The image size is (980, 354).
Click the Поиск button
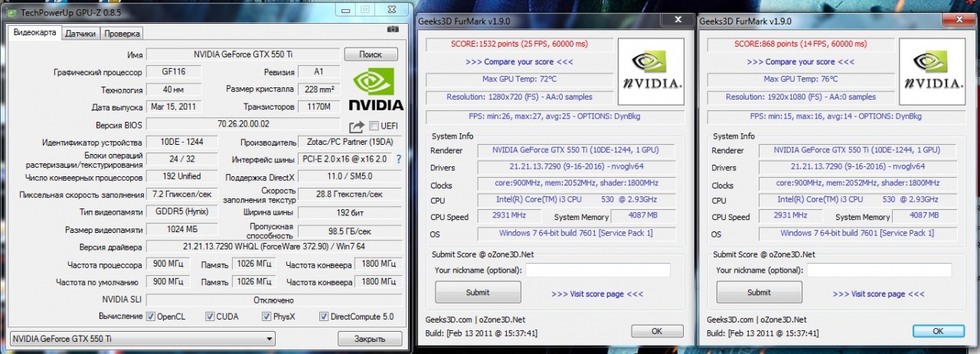[x=371, y=54]
